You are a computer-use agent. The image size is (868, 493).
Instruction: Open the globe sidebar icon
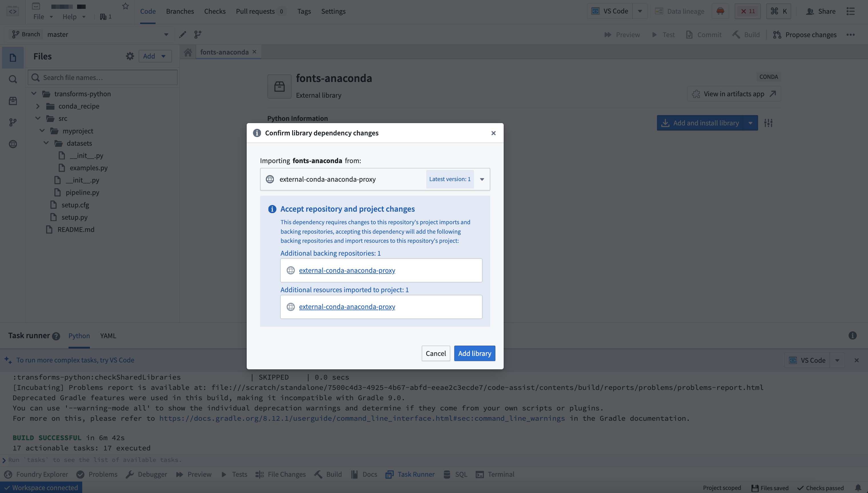point(13,144)
